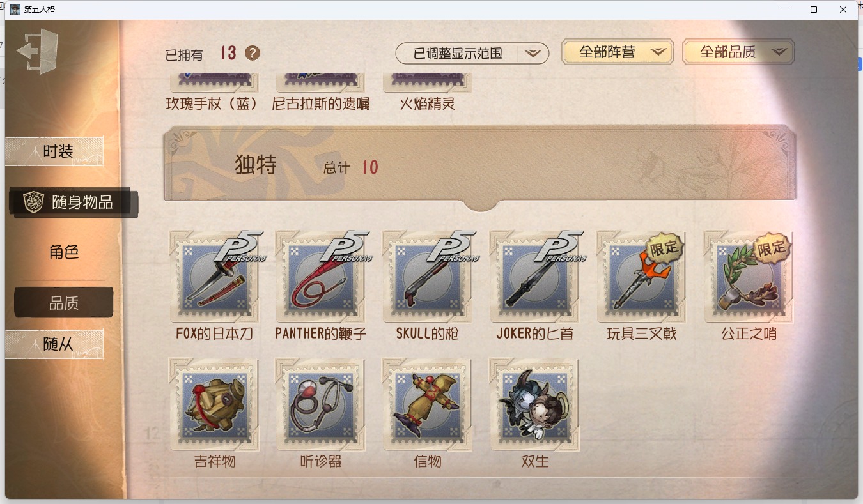
Task: Pick JOKER的匕首 accessory stamp
Action: point(536,277)
